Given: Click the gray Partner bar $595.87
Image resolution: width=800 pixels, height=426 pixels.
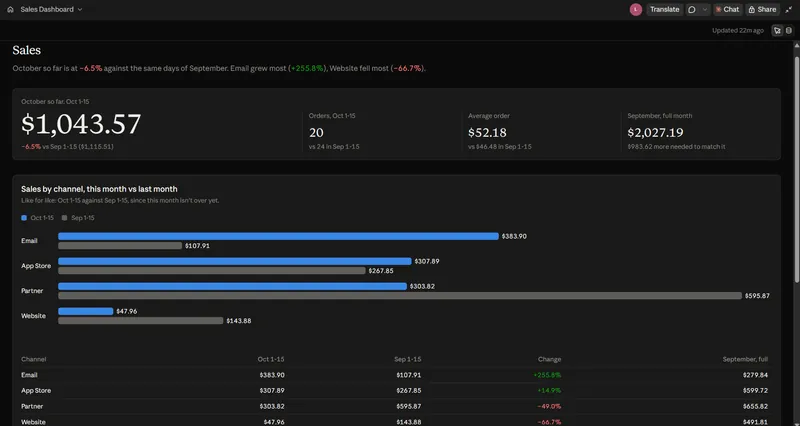Looking at the screenshot, I should coord(400,295).
